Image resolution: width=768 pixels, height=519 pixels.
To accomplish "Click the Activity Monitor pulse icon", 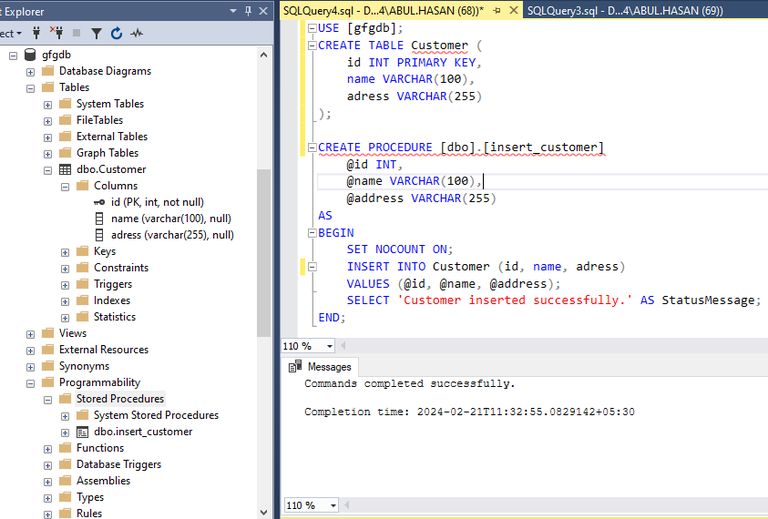I will [x=137, y=33].
